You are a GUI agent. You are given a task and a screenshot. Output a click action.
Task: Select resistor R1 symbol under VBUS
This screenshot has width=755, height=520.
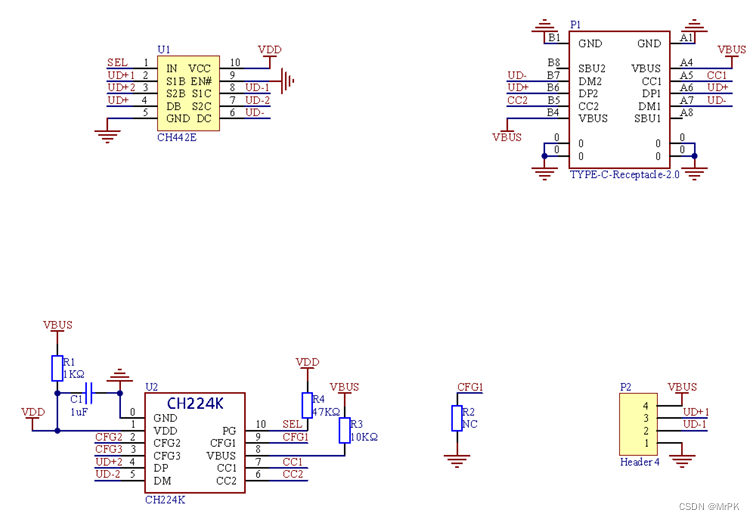57,368
